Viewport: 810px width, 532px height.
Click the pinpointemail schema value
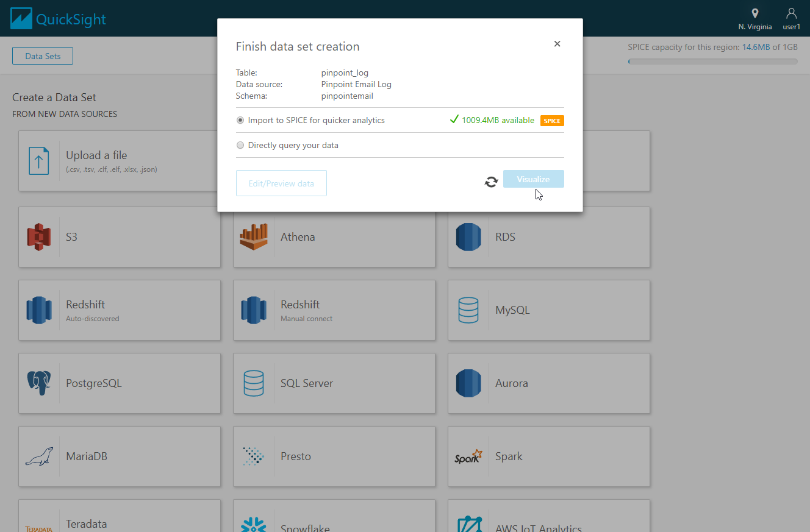pos(347,96)
